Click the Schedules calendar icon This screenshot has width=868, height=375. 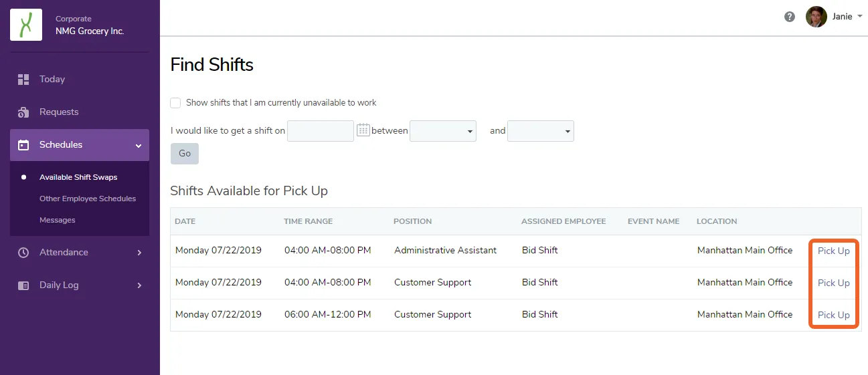tap(23, 145)
